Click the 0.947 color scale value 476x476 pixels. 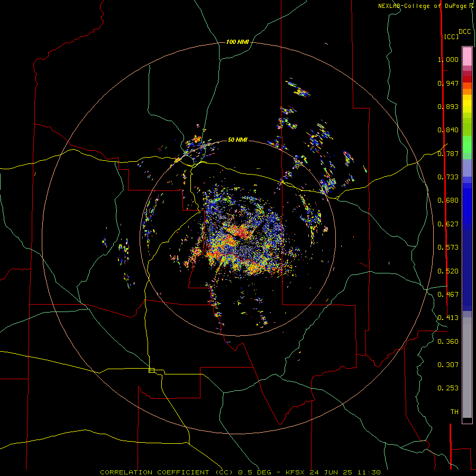[x=448, y=83]
